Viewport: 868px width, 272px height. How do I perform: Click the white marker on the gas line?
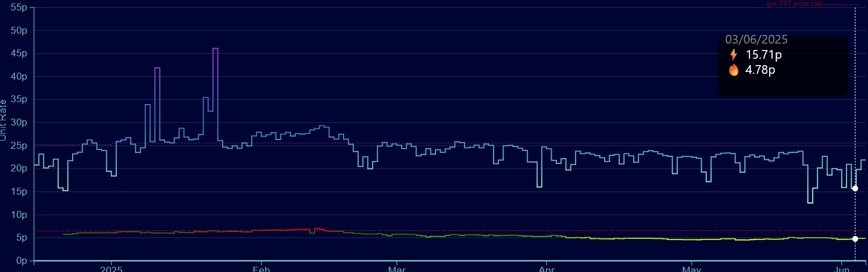pyautogui.click(x=855, y=239)
